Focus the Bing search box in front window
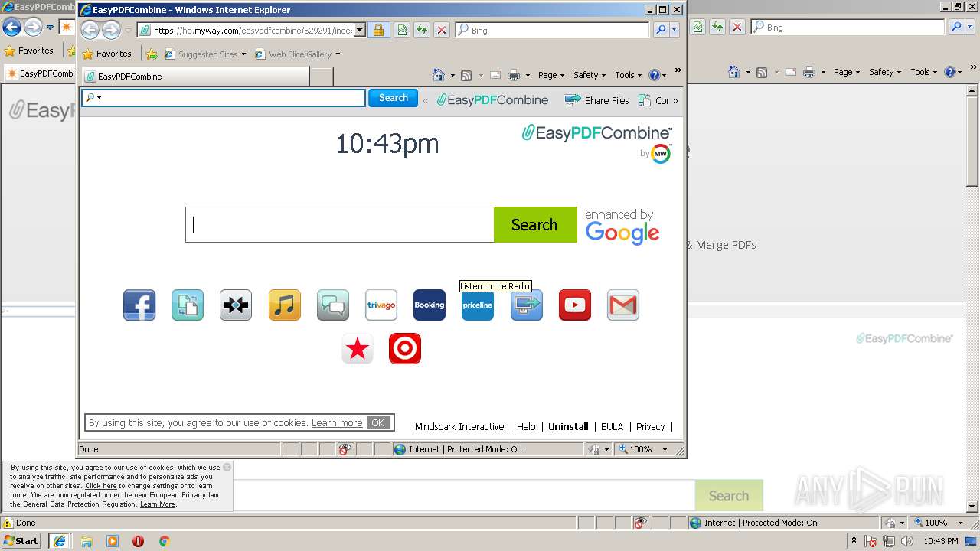 553,31
